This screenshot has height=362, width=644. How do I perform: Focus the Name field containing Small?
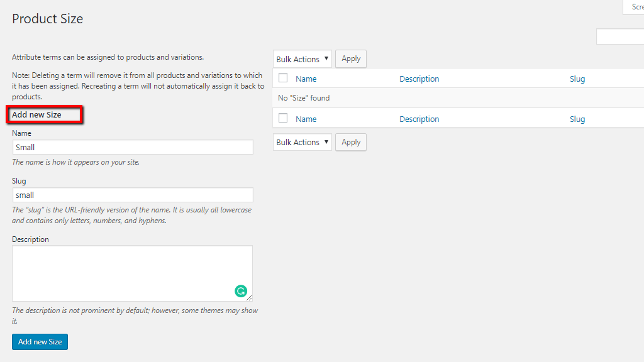point(133,147)
